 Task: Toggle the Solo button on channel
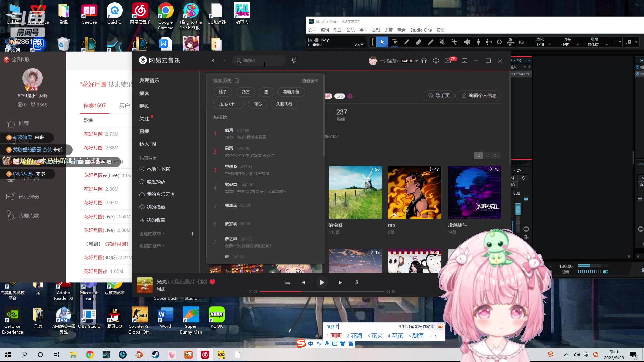(523, 178)
